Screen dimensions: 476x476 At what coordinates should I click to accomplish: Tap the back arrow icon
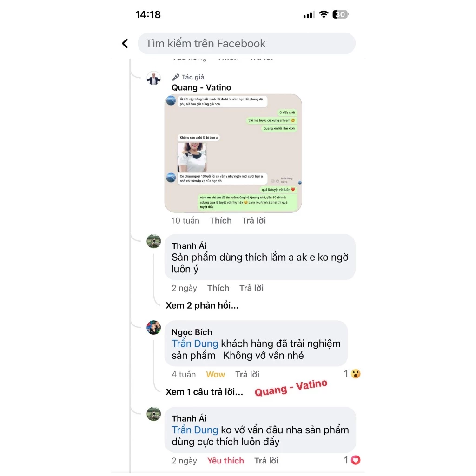(125, 43)
